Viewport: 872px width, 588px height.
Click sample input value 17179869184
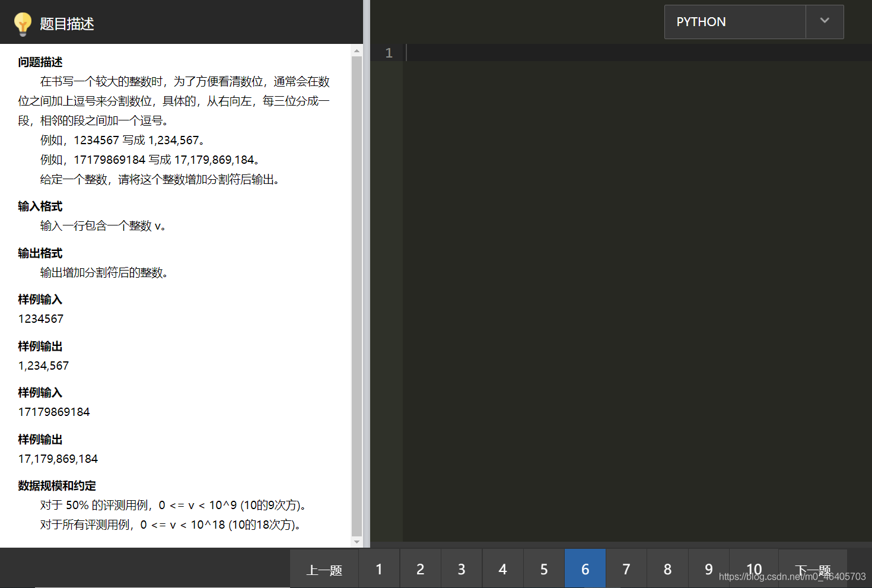(54, 412)
